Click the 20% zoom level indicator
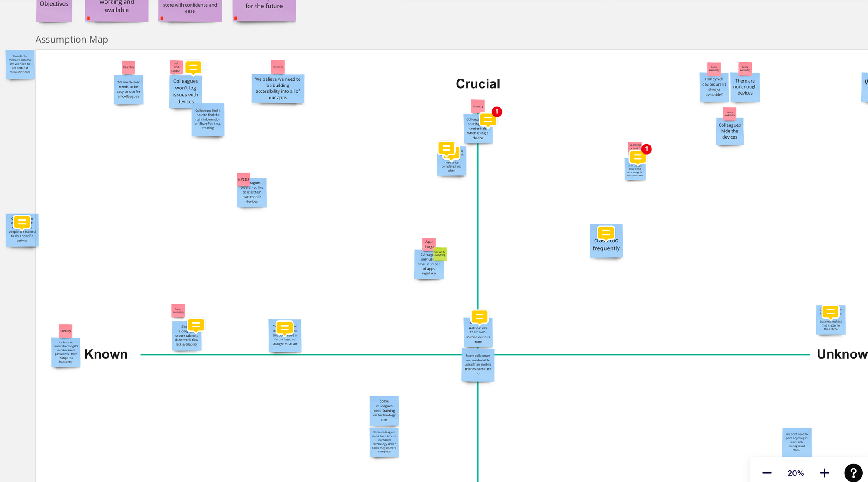Viewport: 868px width, 482px height. click(796, 473)
